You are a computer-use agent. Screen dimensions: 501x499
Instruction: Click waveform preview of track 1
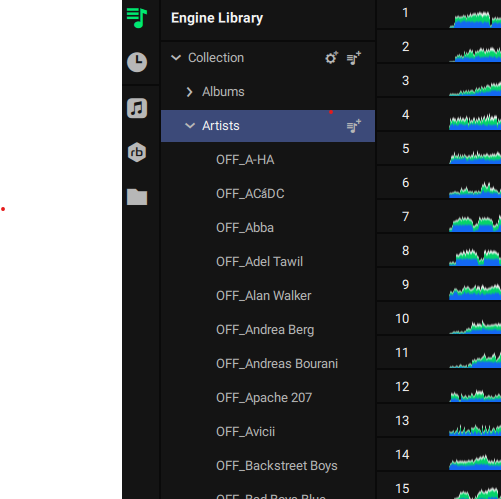(475, 19)
